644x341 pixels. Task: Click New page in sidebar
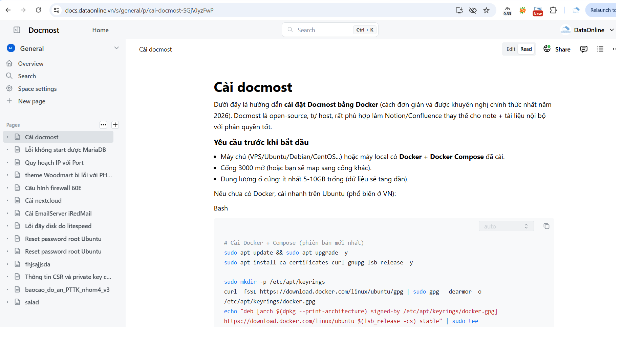(x=31, y=101)
